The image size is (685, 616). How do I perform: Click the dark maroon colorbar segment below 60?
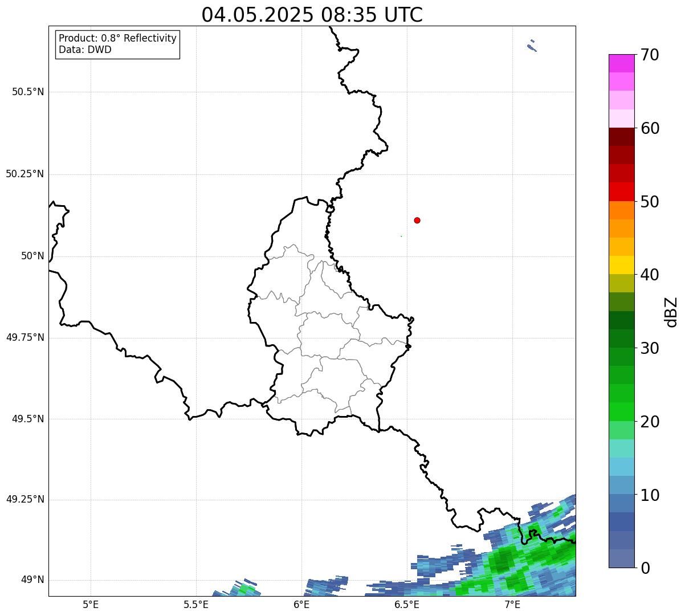[622, 137]
